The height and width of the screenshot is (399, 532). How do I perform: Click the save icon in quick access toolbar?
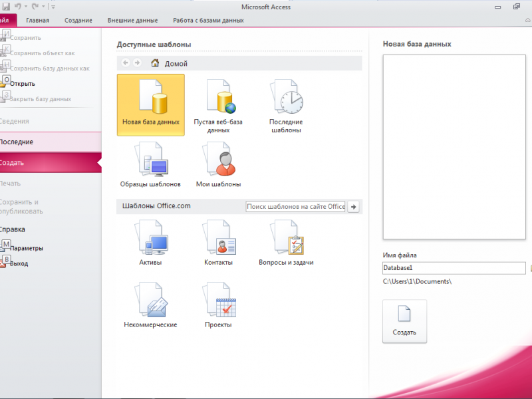pos(6,7)
